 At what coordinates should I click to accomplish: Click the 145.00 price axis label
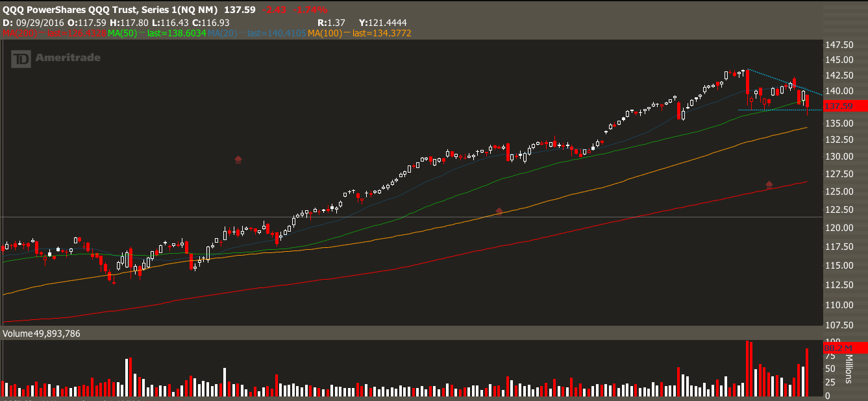[x=839, y=60]
